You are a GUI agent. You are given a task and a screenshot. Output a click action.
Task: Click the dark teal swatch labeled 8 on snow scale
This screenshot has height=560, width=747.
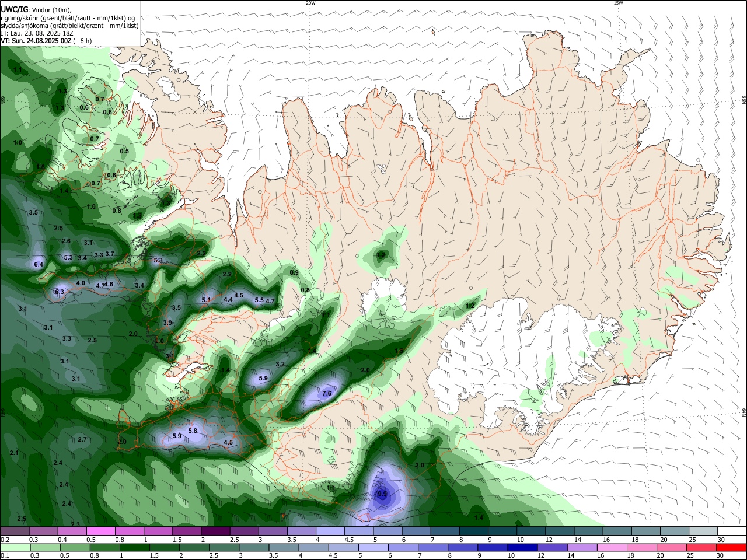pyautogui.click(x=474, y=531)
